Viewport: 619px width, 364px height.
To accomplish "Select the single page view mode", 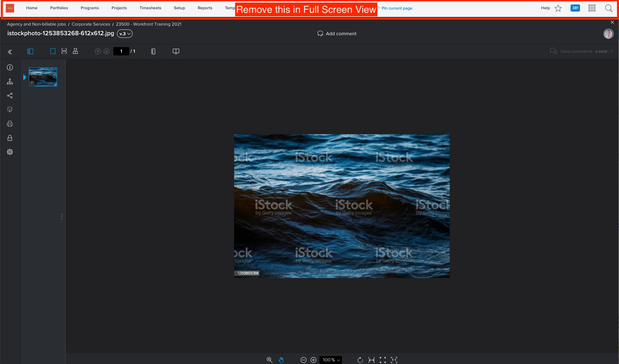I will [53, 51].
